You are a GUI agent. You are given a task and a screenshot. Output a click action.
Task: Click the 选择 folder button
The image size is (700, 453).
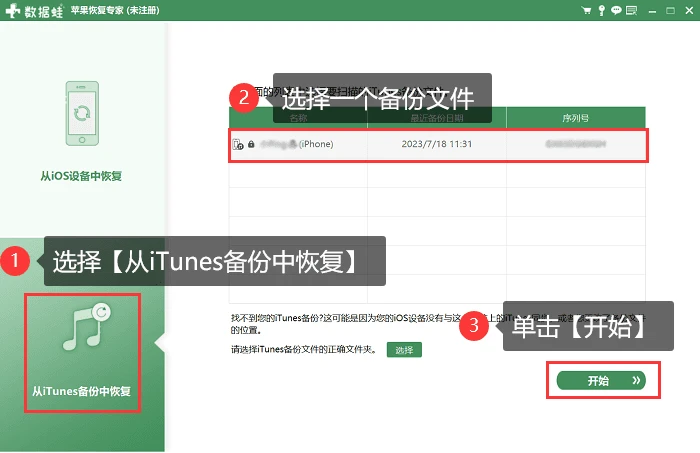(404, 350)
